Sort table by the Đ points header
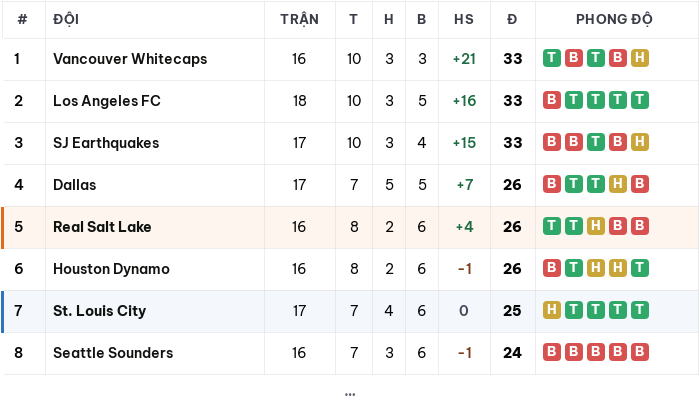The width and height of the screenshot is (700, 409). coord(512,20)
